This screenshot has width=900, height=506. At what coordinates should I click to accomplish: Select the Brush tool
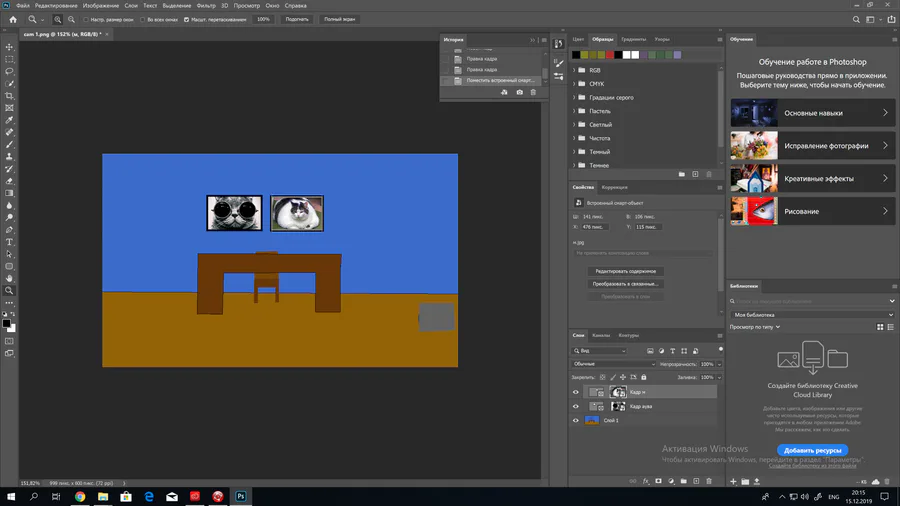coord(9,145)
